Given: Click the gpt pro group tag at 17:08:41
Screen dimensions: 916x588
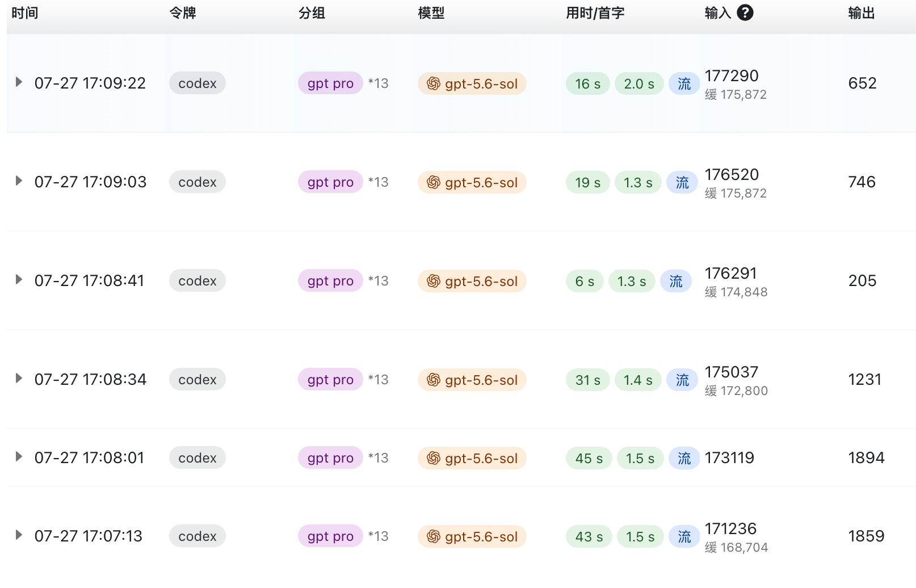Looking at the screenshot, I should click(330, 281).
